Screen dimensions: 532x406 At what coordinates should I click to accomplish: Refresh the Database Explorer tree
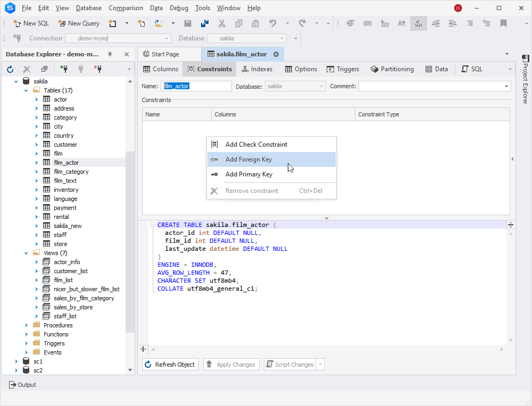[10, 70]
